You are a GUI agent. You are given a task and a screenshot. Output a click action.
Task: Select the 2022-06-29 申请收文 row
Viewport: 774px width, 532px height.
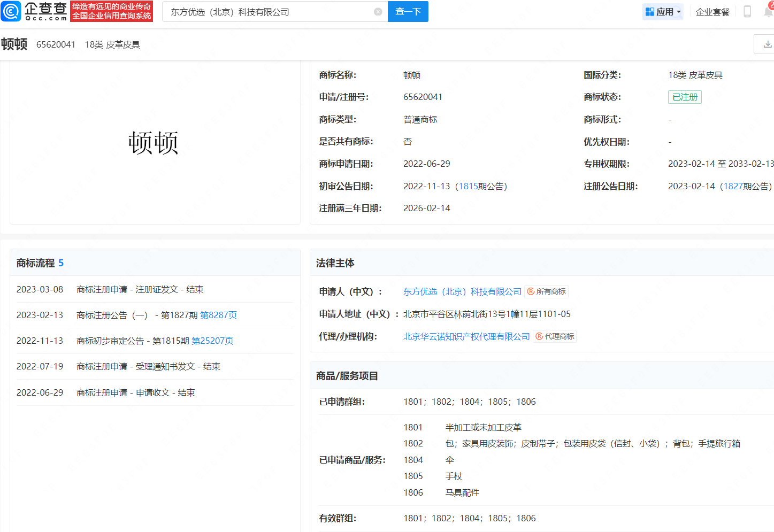pos(155,392)
